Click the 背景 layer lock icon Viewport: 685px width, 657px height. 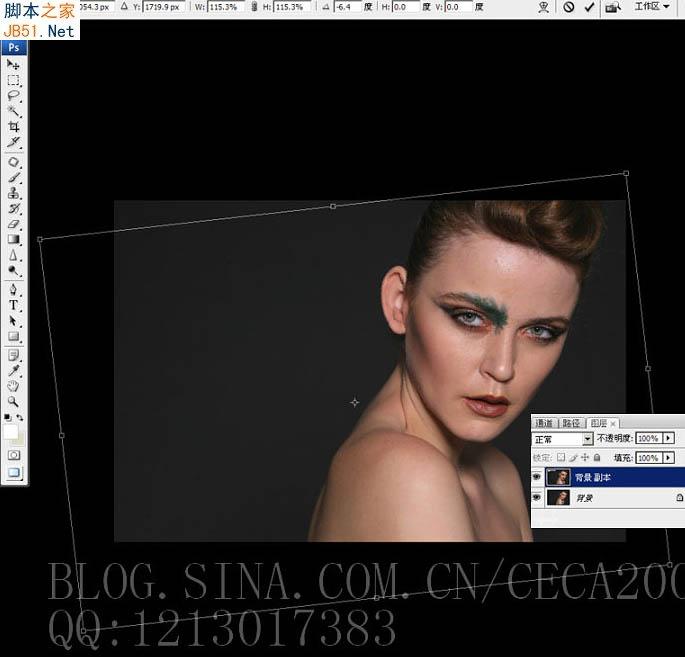[679, 498]
